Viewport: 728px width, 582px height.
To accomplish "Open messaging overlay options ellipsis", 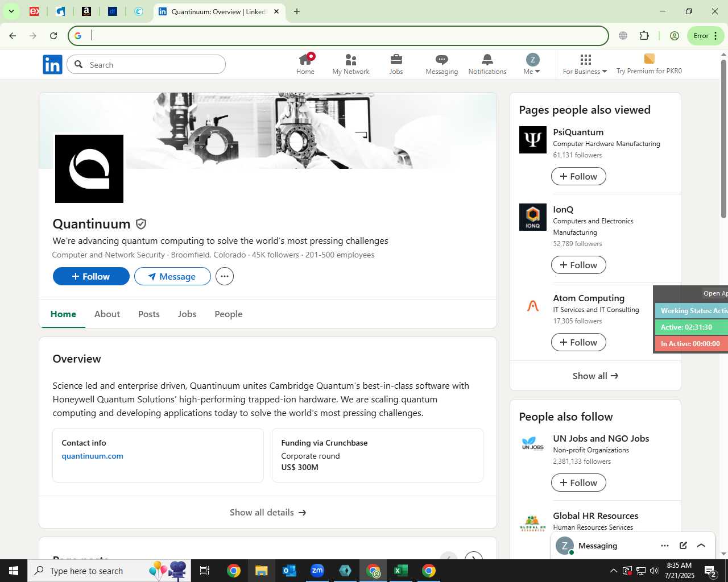I will click(x=665, y=546).
